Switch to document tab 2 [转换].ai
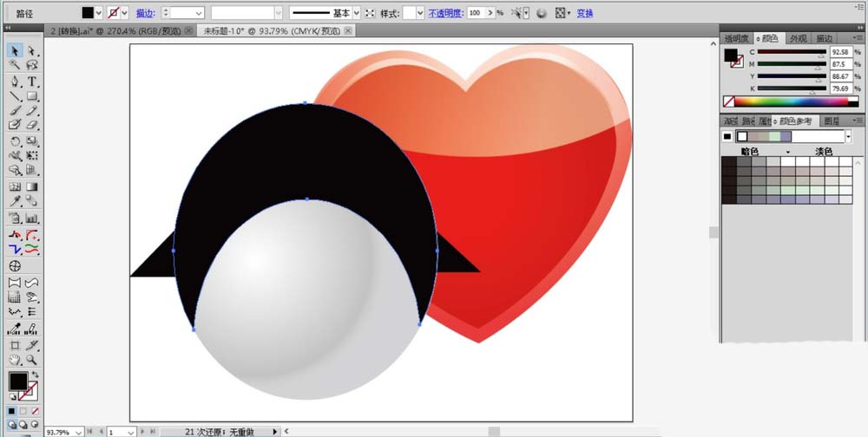 tap(115, 31)
